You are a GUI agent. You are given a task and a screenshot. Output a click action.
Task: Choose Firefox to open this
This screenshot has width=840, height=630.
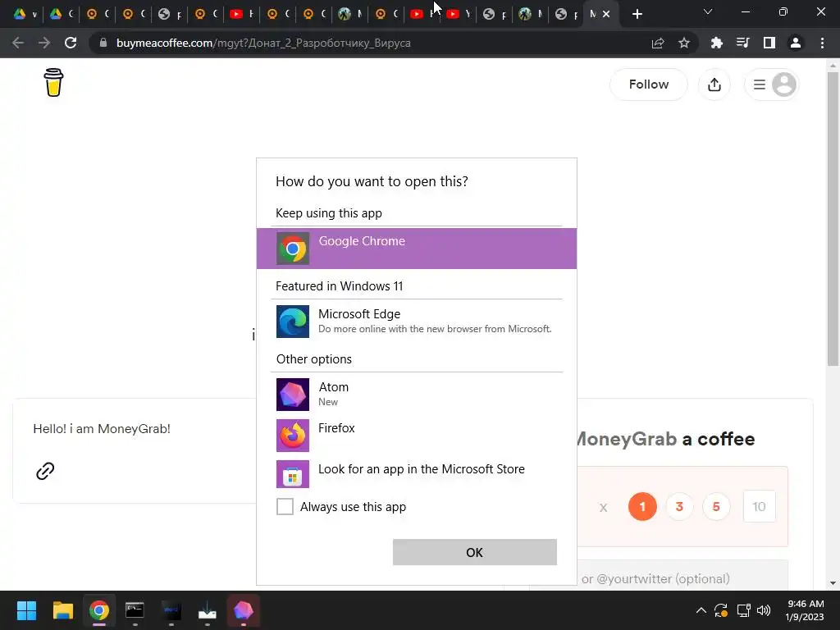(x=417, y=435)
